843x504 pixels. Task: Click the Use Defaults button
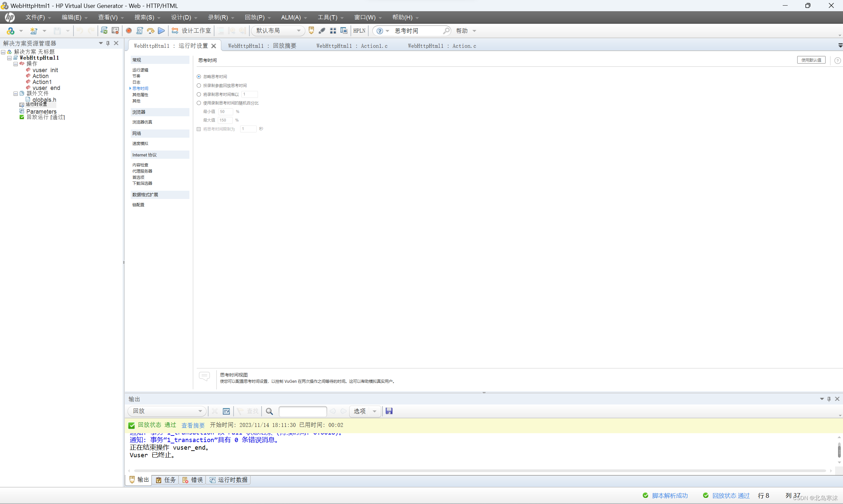[811, 60]
